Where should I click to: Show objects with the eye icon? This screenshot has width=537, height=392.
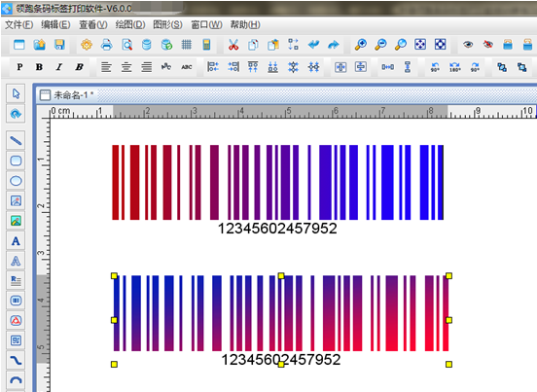468,45
